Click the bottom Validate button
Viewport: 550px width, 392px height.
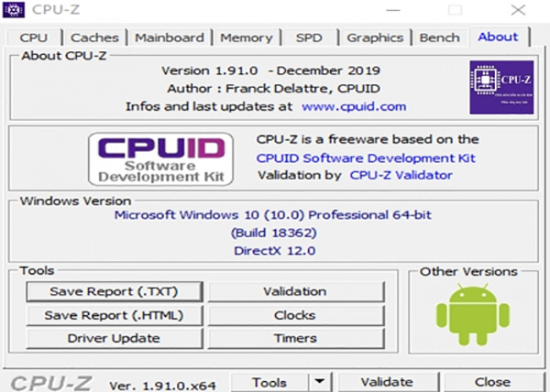(x=388, y=382)
